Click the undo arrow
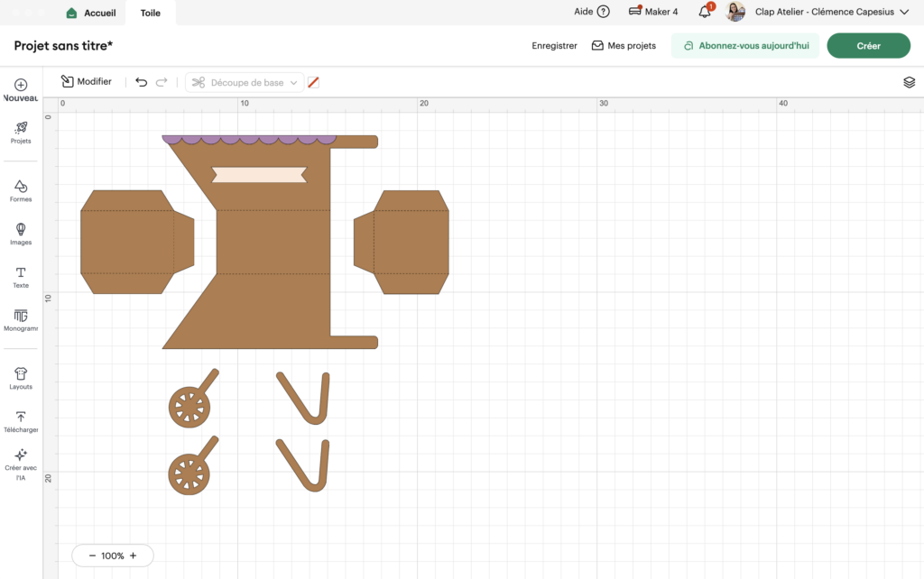The height and width of the screenshot is (579, 924). tap(141, 82)
